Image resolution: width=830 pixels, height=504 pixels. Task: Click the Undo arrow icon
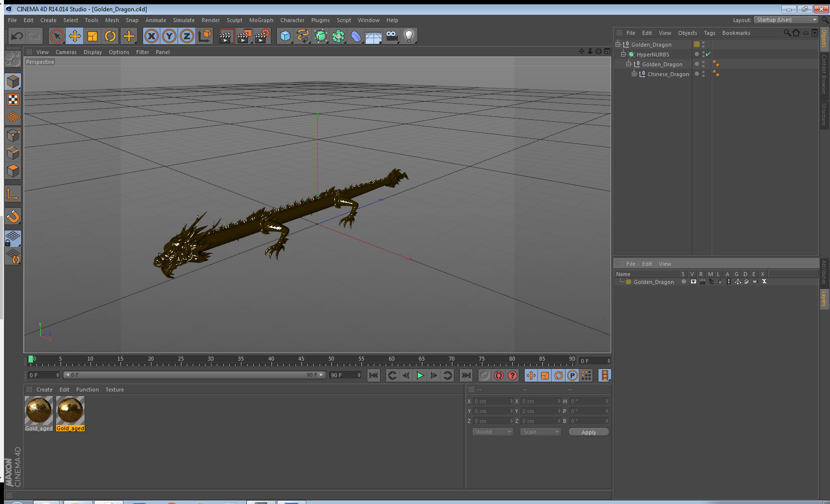(x=17, y=36)
